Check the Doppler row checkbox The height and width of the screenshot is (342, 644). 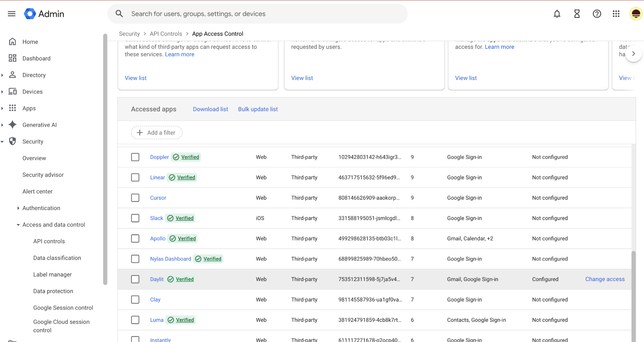[135, 157]
